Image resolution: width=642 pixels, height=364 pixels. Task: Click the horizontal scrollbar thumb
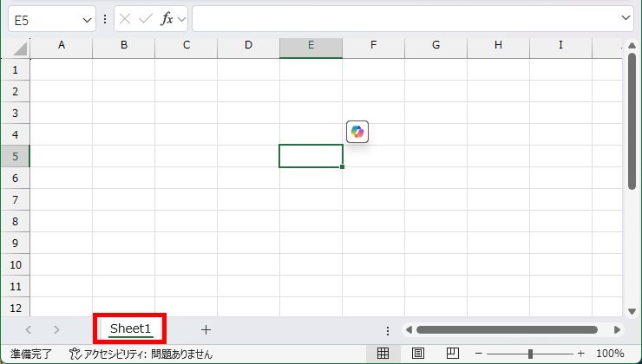507,329
